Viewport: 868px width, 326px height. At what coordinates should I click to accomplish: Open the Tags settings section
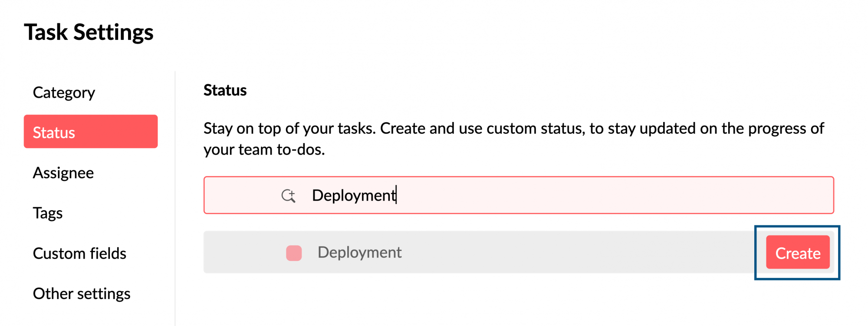pyautogui.click(x=48, y=213)
